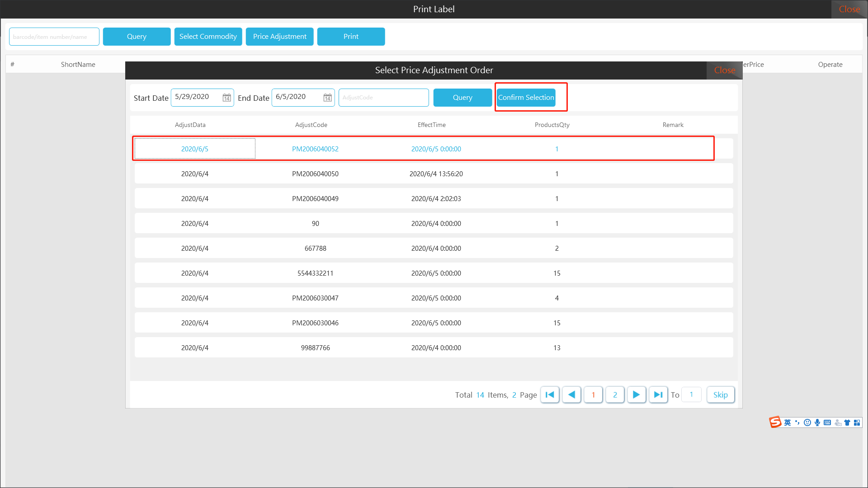Jump to last page arrow
The image size is (868, 488).
(658, 394)
